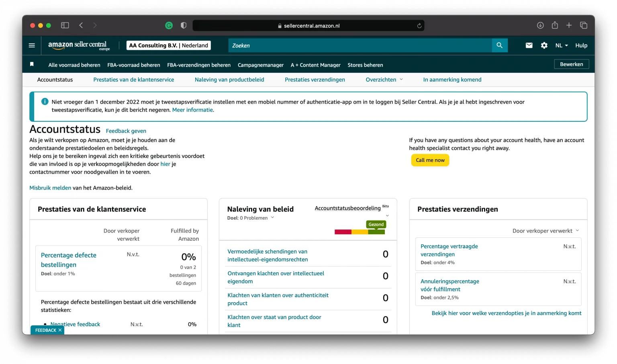Open FBA-verzendingen beheren
This screenshot has height=364, width=617.
(199, 65)
